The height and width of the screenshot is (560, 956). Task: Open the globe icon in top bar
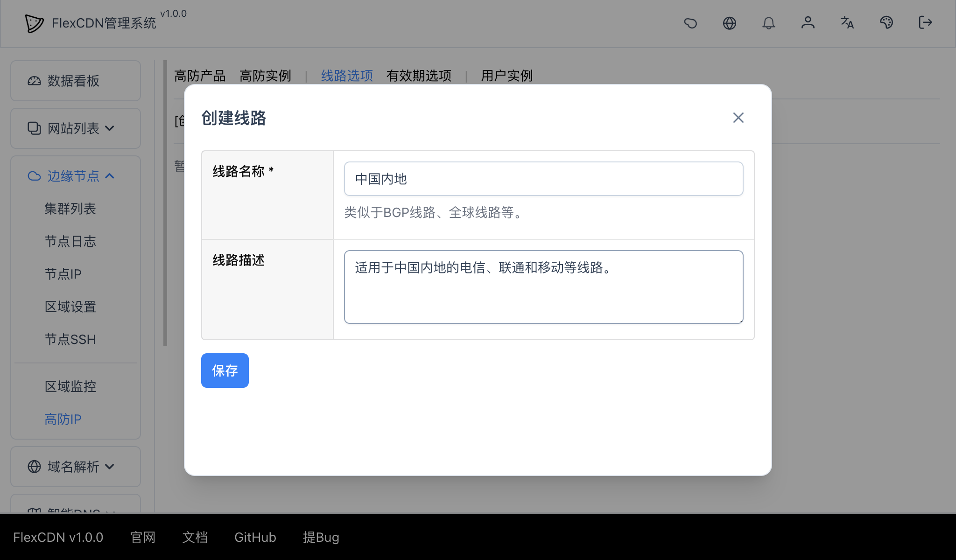click(x=730, y=23)
